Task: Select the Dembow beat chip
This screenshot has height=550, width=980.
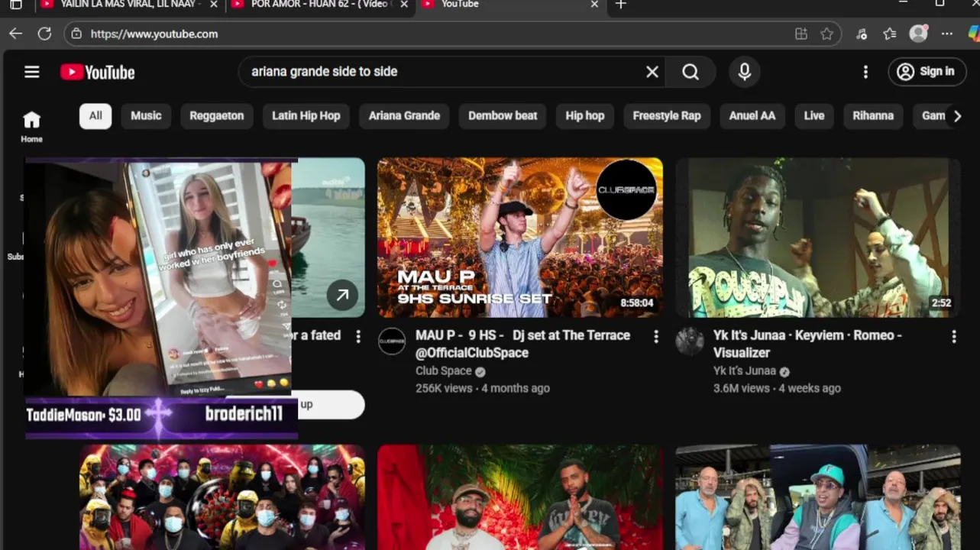Action: tap(503, 116)
